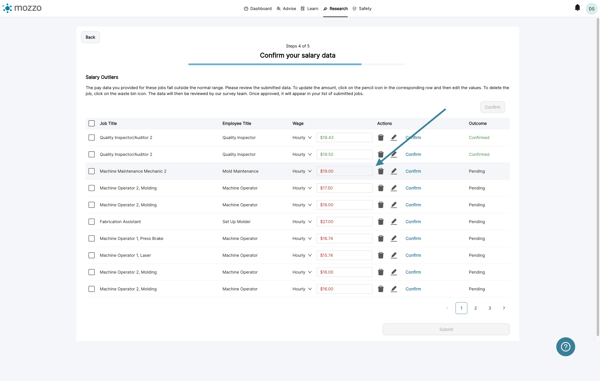Click the previous page arrow
Viewport: 600px width, 381px height.
click(447, 308)
